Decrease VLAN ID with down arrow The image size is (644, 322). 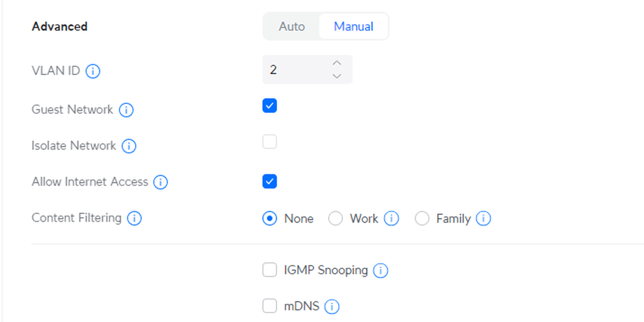click(x=337, y=76)
